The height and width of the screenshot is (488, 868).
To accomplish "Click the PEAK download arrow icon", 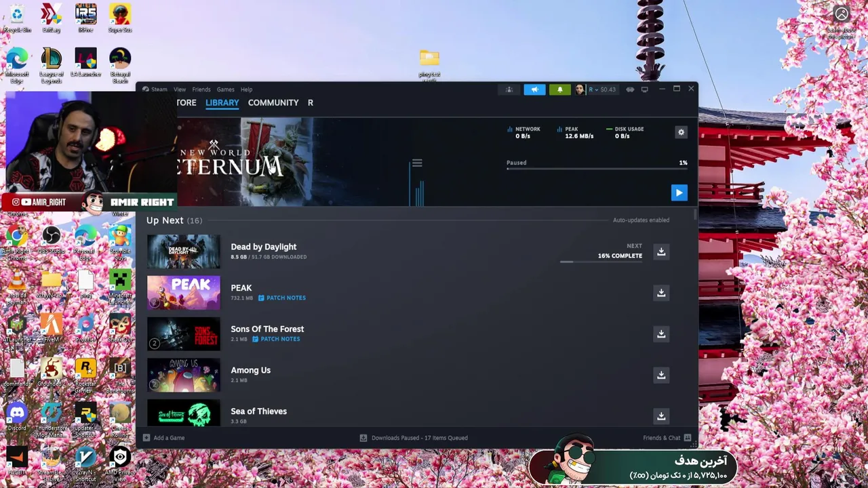I will click(661, 293).
